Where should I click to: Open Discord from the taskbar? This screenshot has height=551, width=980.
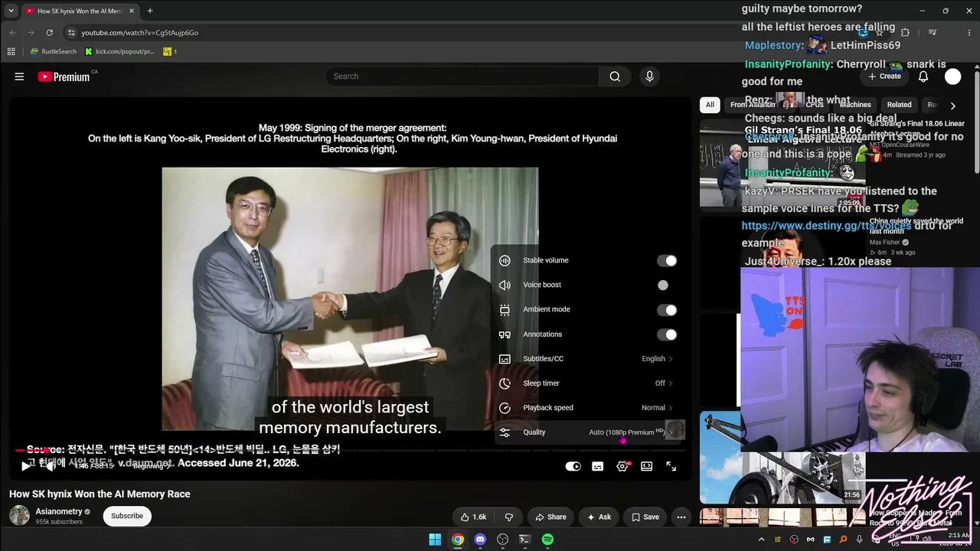480,540
